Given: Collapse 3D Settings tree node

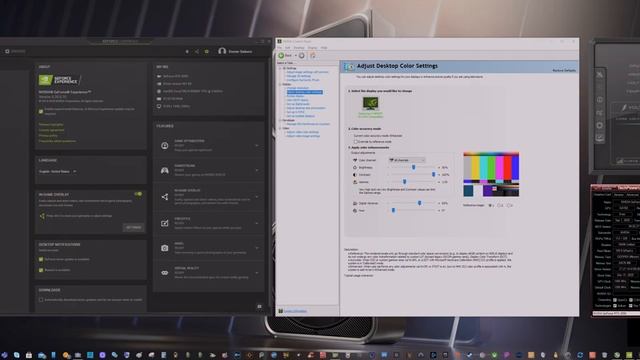Looking at the screenshot, I should (280, 68).
